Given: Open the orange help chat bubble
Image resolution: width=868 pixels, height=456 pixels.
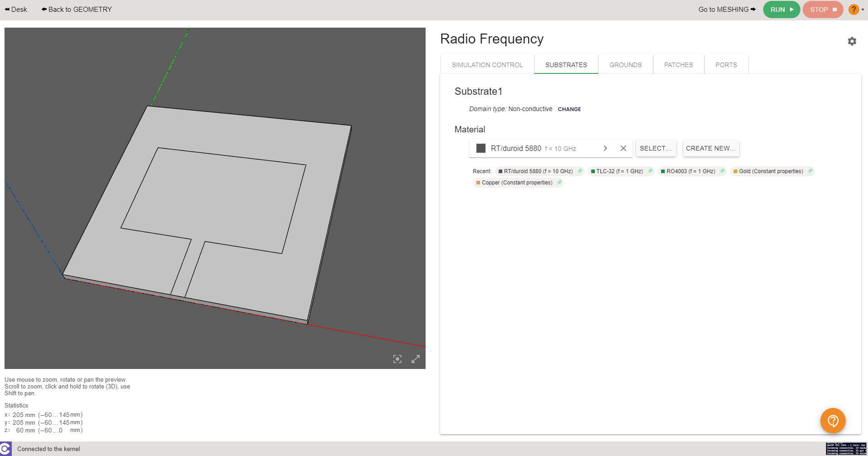Looking at the screenshot, I should pyautogui.click(x=833, y=421).
